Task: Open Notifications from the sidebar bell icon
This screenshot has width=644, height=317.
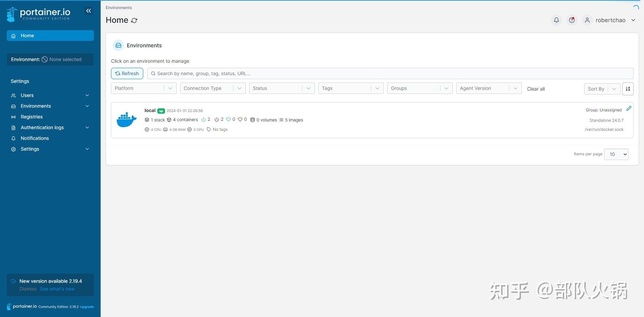Action: (x=35, y=138)
